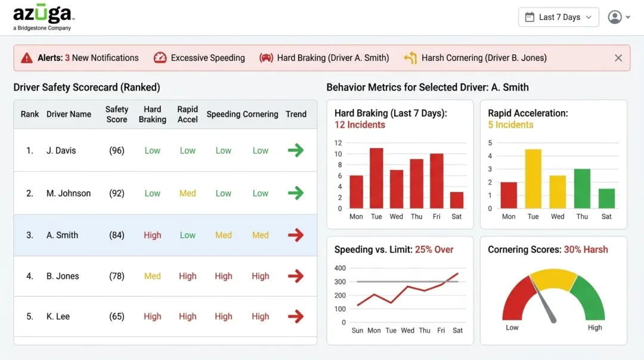Click J. Davis green trend arrow
This screenshot has height=360, width=644.
pos(296,150)
